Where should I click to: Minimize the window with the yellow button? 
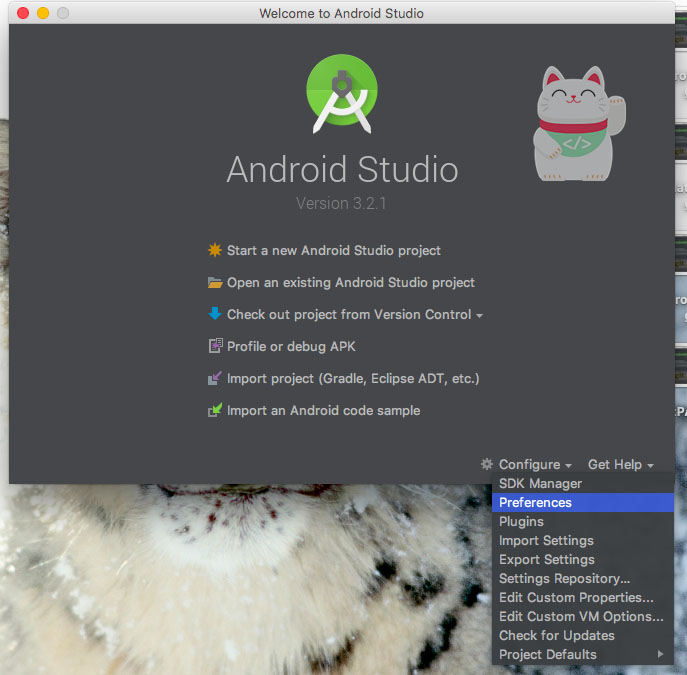pos(43,13)
